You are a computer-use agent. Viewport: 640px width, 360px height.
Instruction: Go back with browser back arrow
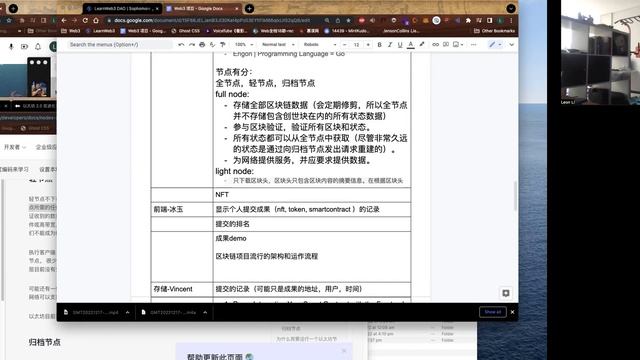pyautogui.click(x=64, y=20)
